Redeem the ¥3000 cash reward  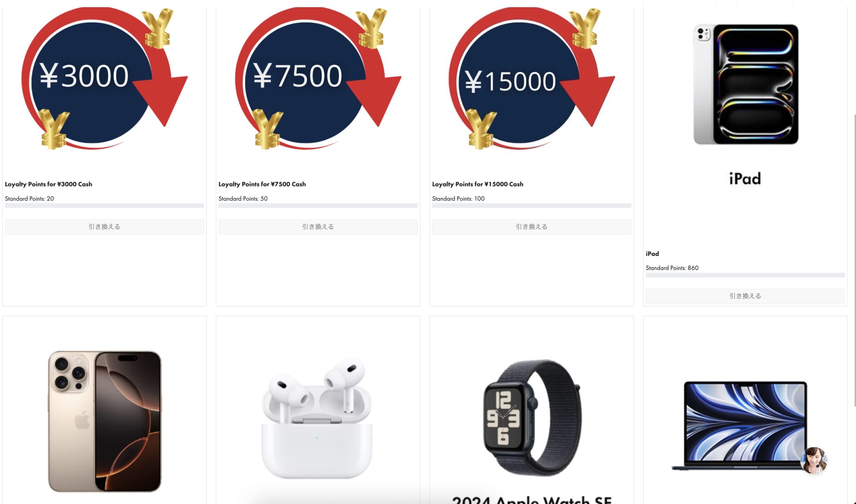coord(104,227)
